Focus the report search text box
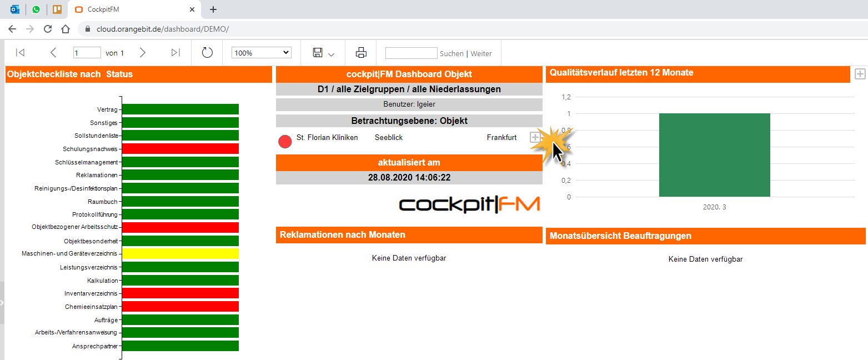868x360 pixels. [x=411, y=53]
